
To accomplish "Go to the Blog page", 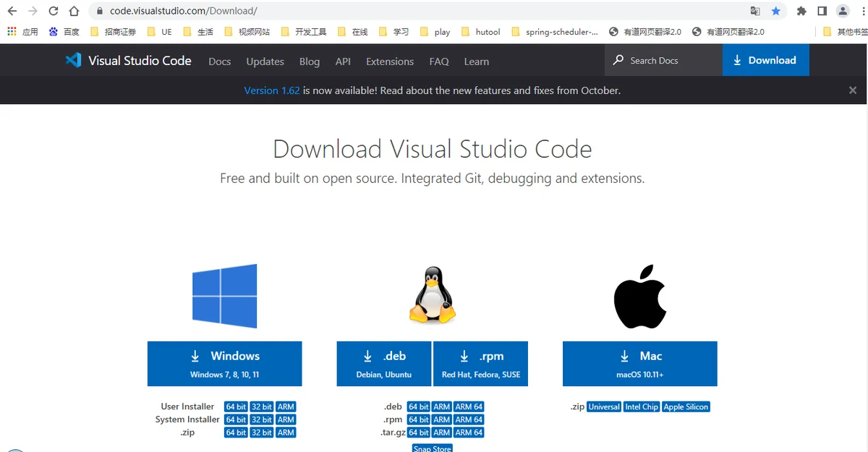I will click(x=310, y=61).
